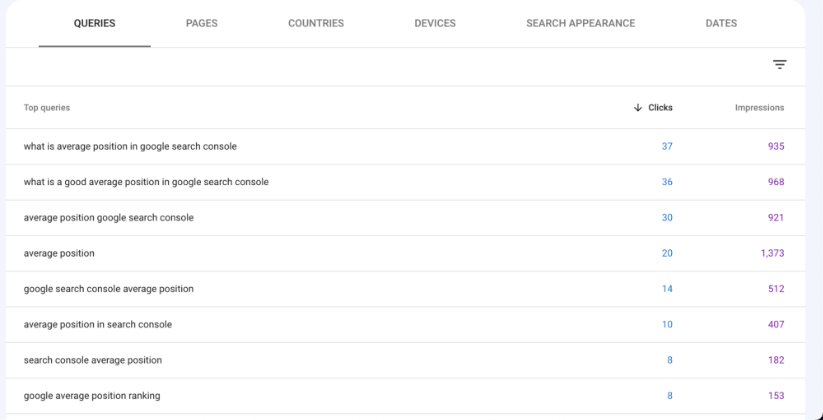Click the 'average position' query row
The width and height of the screenshot is (823, 420).
point(405,254)
